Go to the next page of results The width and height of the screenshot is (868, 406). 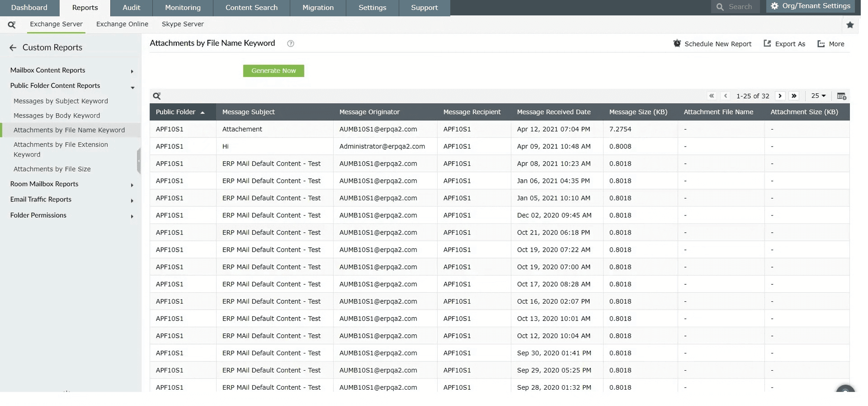click(780, 96)
